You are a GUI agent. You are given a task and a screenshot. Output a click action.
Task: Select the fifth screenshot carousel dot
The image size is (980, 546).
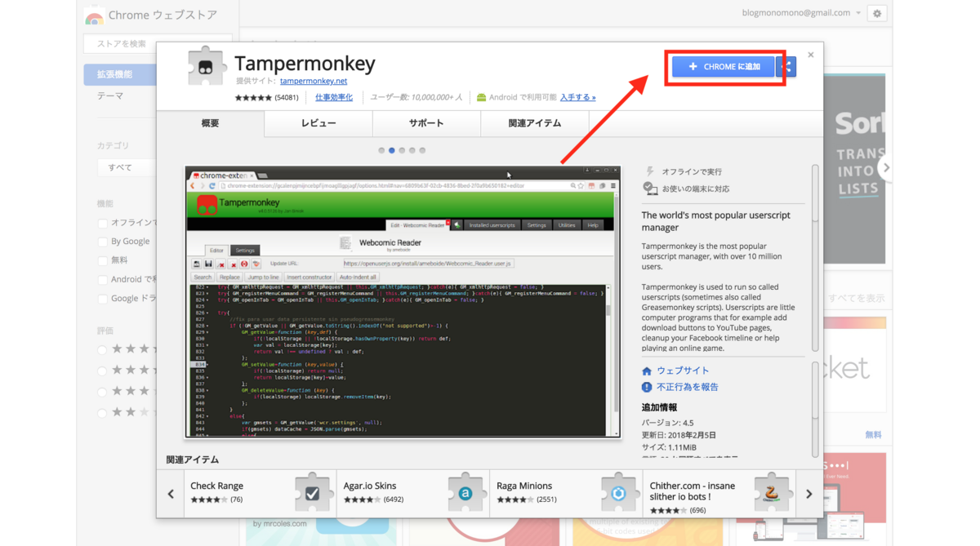click(x=422, y=150)
